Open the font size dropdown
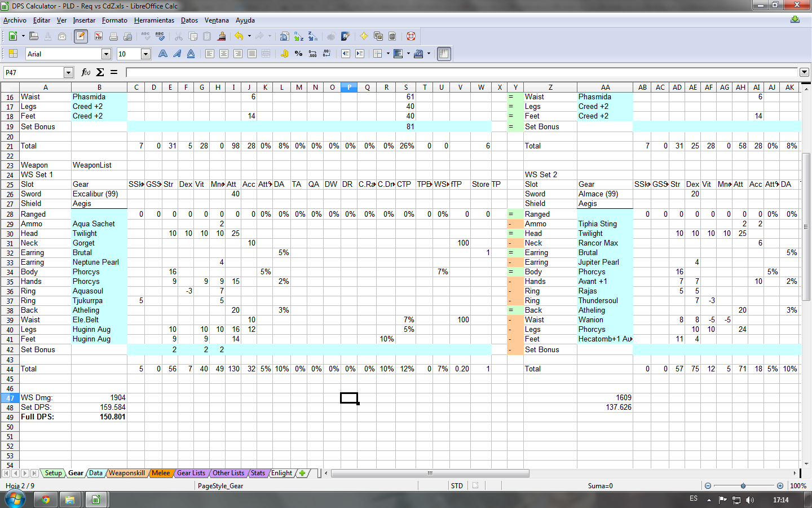812x508 pixels. [x=145, y=54]
